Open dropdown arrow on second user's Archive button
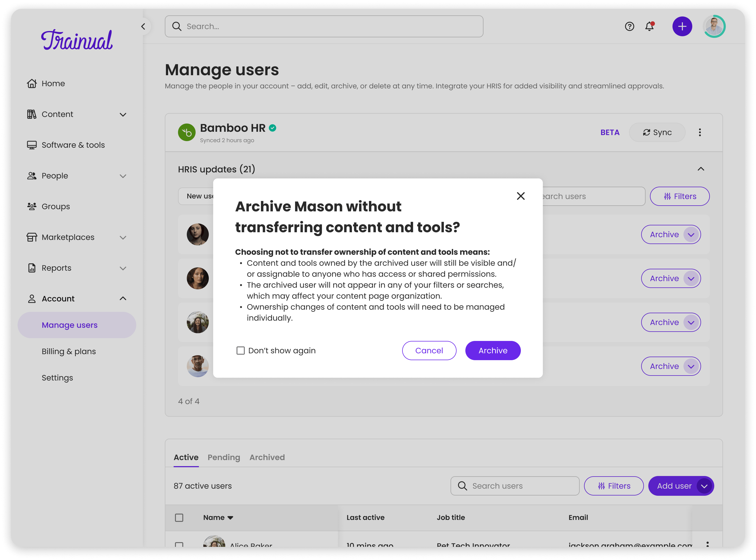Image resolution: width=756 pixels, height=560 pixels. (x=691, y=278)
